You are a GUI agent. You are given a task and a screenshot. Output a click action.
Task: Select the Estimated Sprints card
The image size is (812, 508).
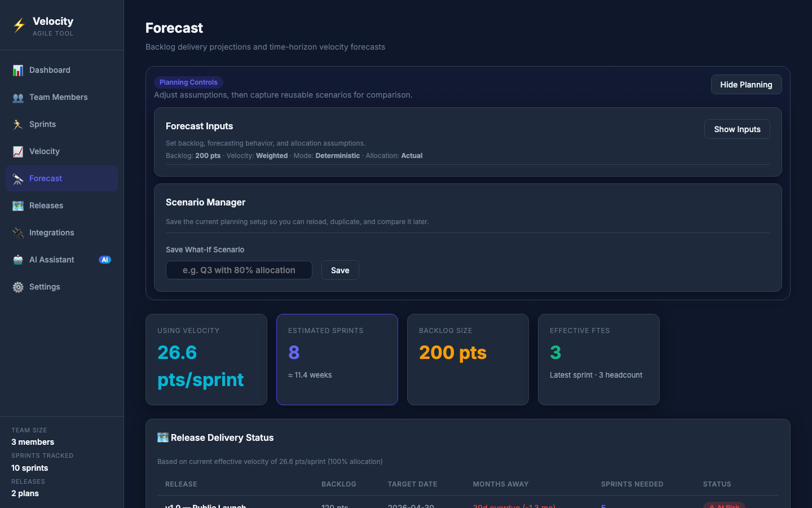pos(337,360)
